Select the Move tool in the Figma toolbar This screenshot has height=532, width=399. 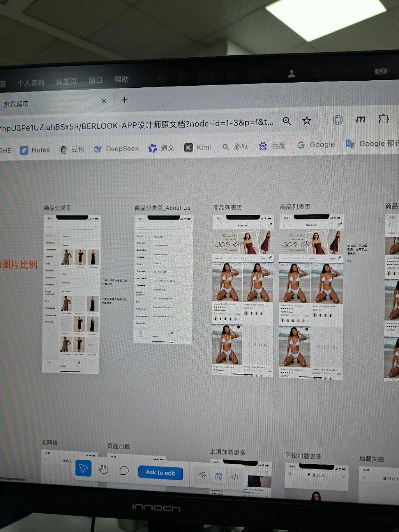click(x=83, y=468)
